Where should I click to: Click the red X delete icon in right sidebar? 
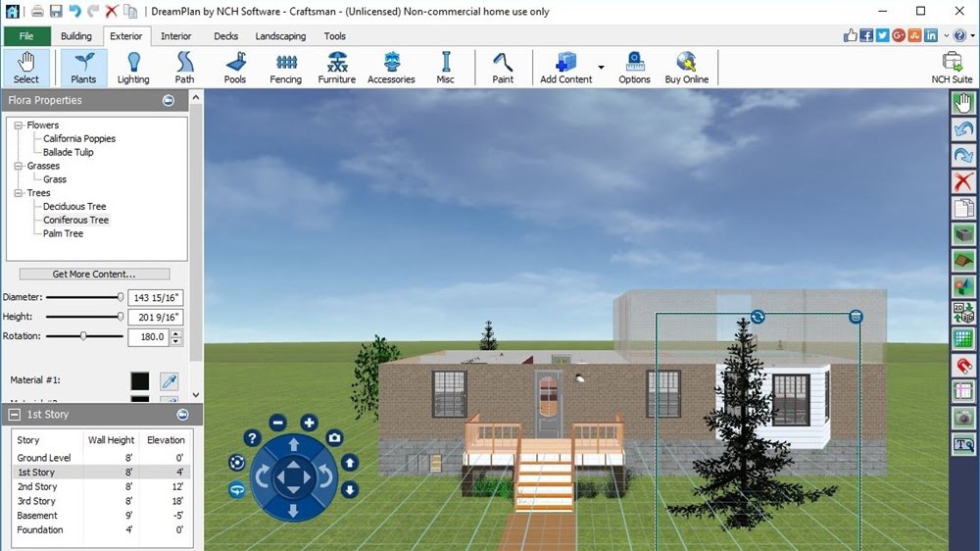963,182
